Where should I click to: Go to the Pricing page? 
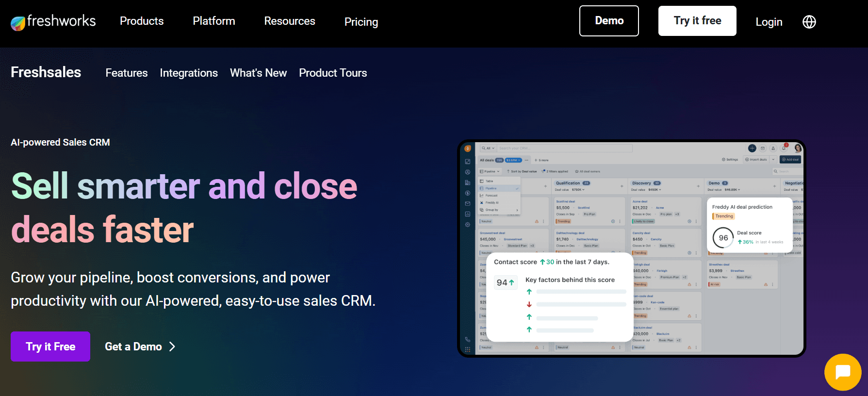coord(361,22)
